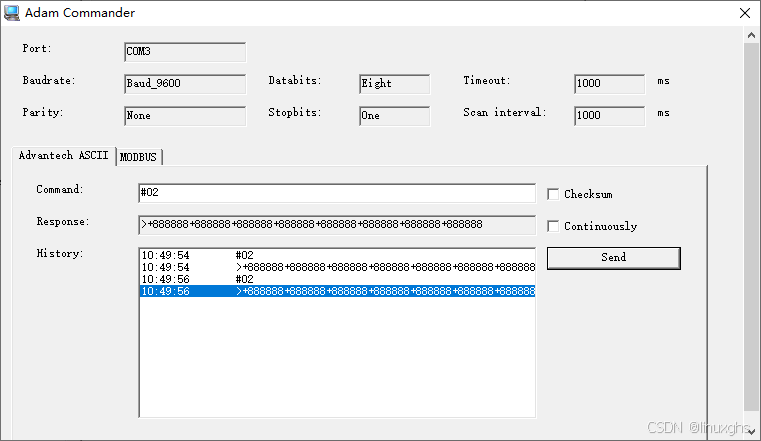Close the Adam Commander window

[x=745, y=13]
